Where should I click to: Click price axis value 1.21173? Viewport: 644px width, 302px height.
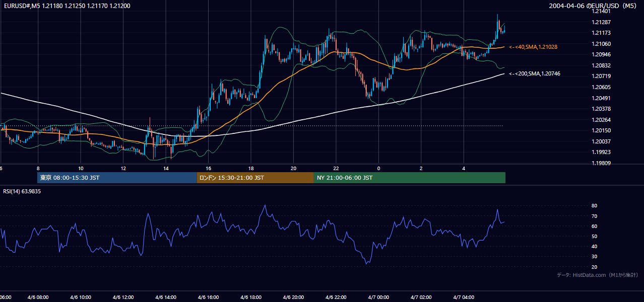tap(601, 33)
